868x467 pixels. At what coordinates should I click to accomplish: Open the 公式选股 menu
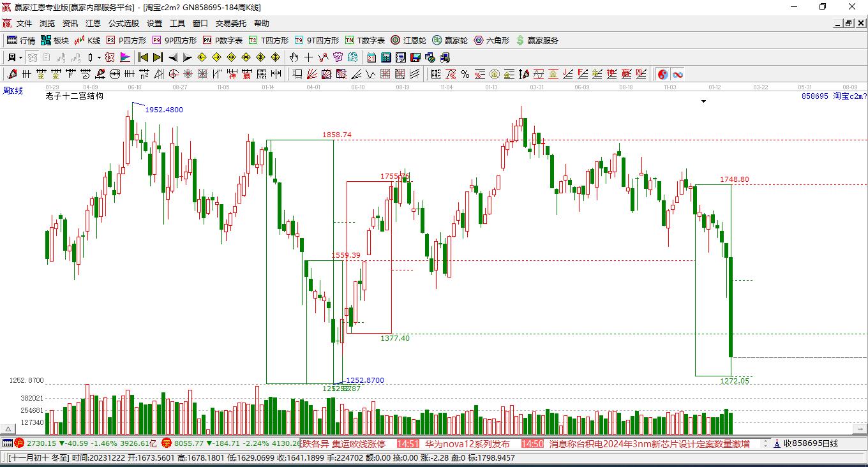click(x=124, y=24)
